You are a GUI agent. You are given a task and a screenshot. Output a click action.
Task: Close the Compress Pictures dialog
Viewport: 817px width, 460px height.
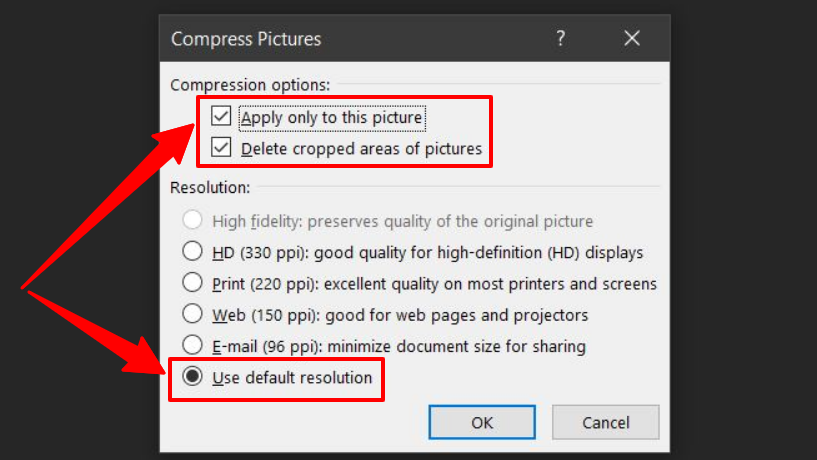click(632, 39)
